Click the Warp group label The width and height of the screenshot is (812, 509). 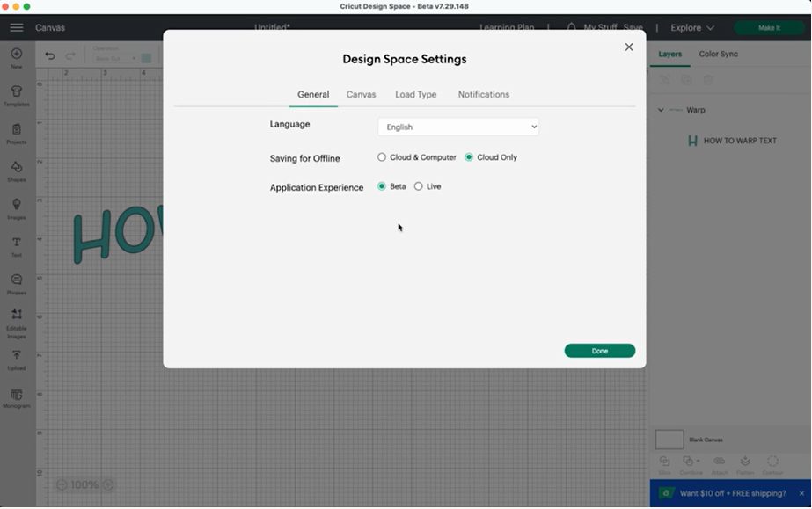pyautogui.click(x=696, y=110)
